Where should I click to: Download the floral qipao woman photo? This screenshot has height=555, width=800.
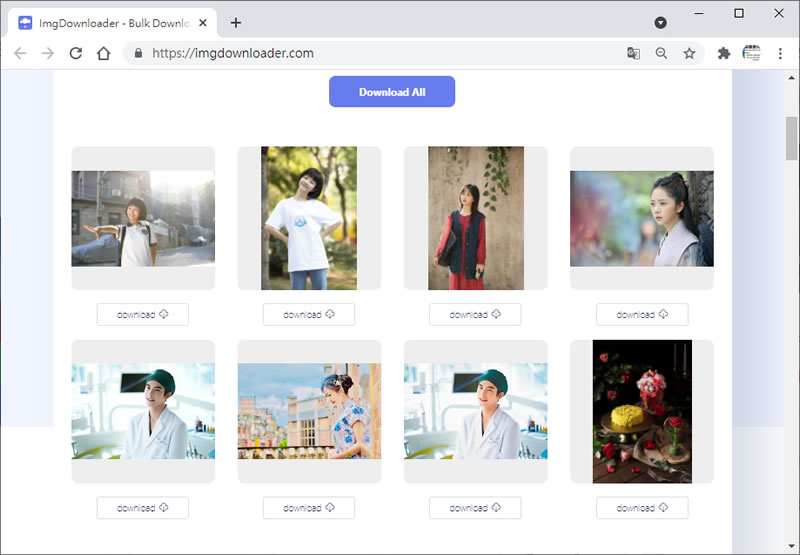[x=309, y=508]
